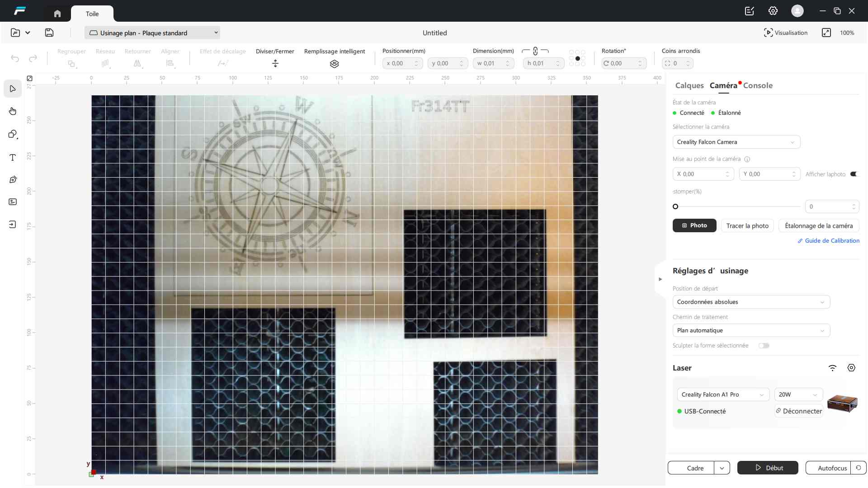Click the Autofocus button

click(x=828, y=468)
